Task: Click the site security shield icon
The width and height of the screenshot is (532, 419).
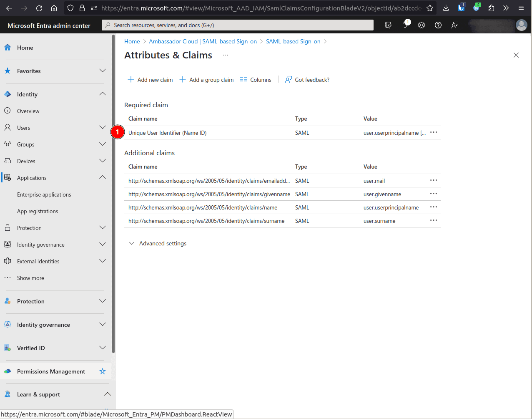Action: point(70,8)
